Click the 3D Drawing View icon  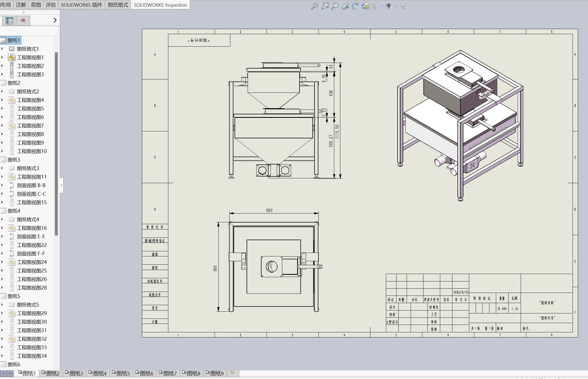[x=365, y=6]
